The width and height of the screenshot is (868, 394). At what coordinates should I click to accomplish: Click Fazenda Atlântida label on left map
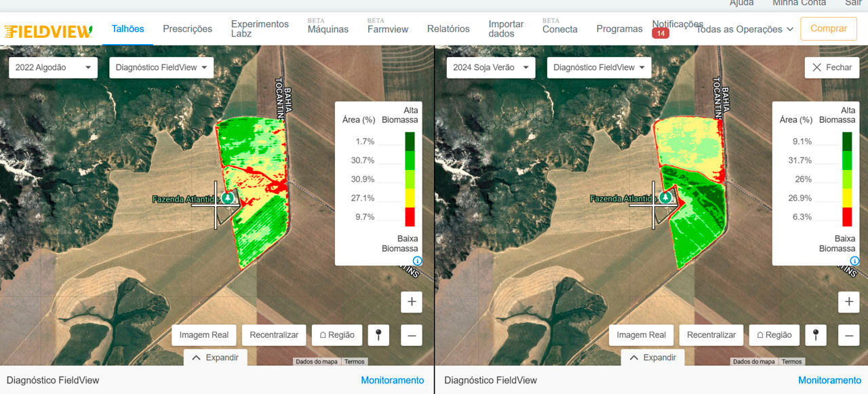click(186, 199)
